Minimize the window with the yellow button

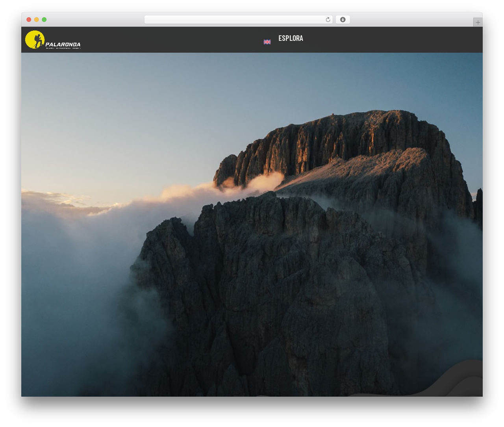click(37, 20)
